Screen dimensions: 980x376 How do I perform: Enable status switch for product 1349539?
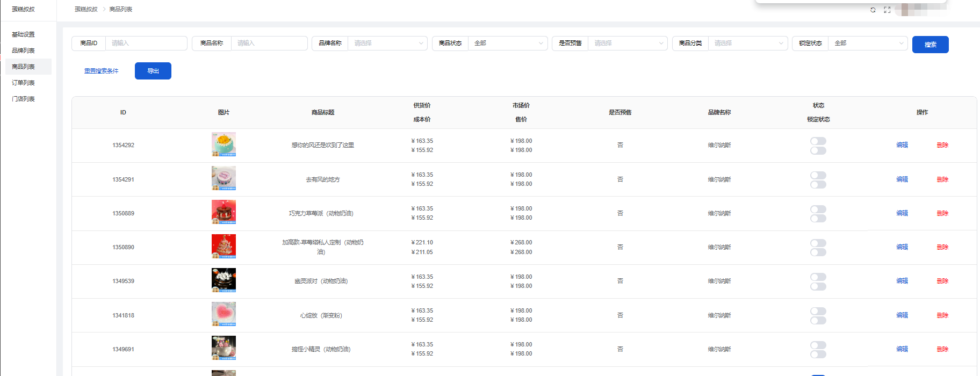(818, 277)
